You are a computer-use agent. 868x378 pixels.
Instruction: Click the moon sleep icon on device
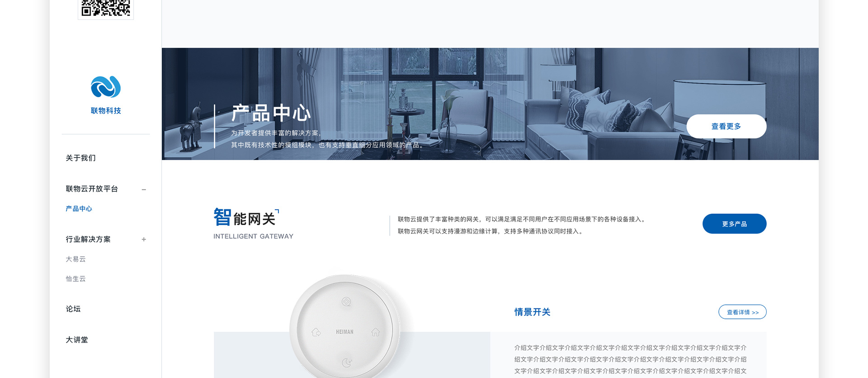click(347, 362)
